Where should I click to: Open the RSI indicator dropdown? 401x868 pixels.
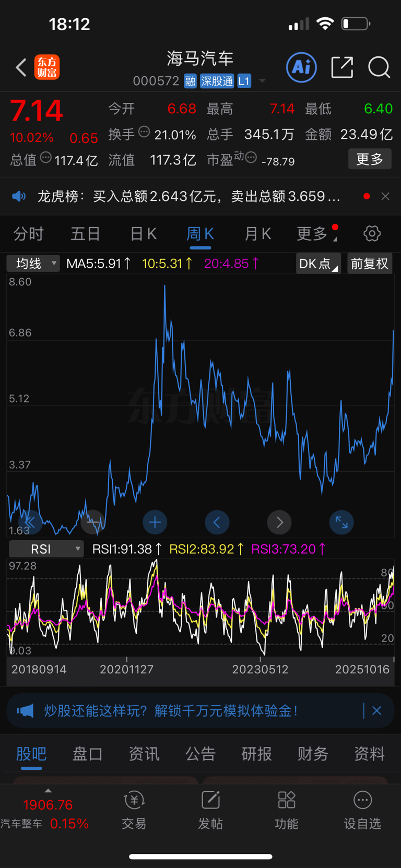pyautogui.click(x=46, y=549)
